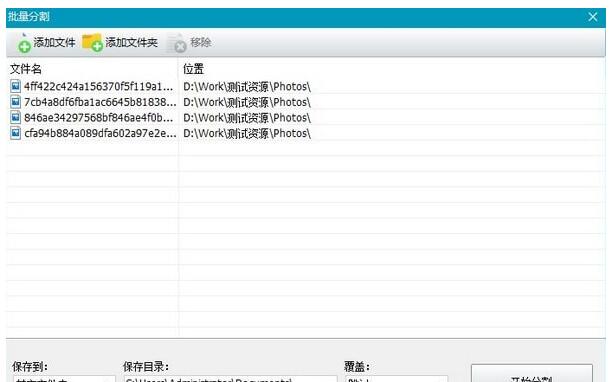Click the Add Folder (添加文件夹) icon
Screen dimensions: 612x382
(92, 43)
